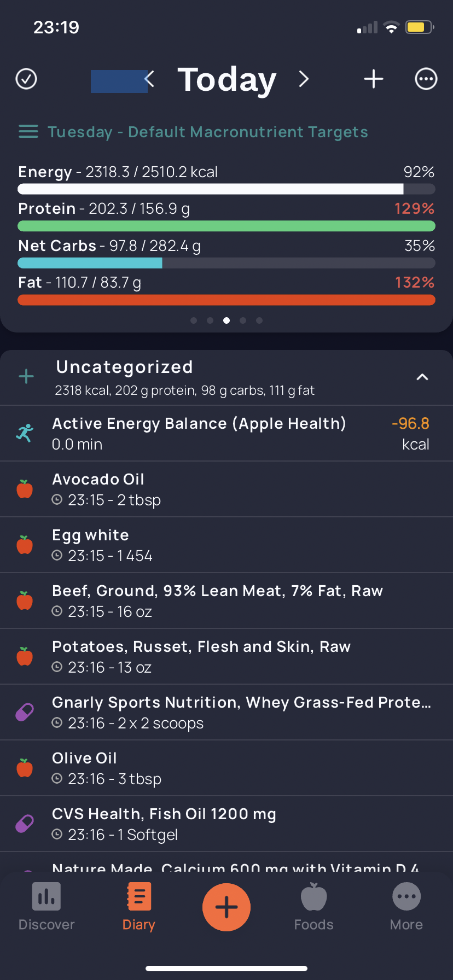
Task: Open the top-right ellipsis options menu
Action: [426, 79]
